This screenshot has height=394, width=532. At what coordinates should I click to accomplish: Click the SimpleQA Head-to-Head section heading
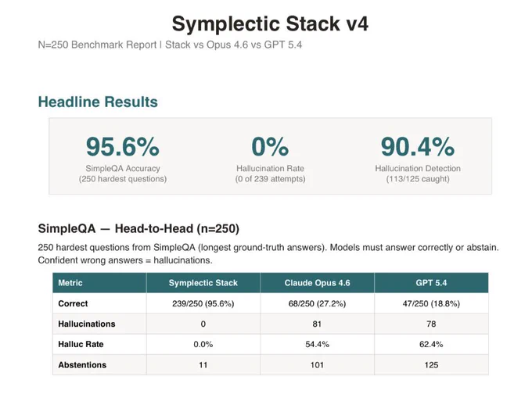click(138, 228)
